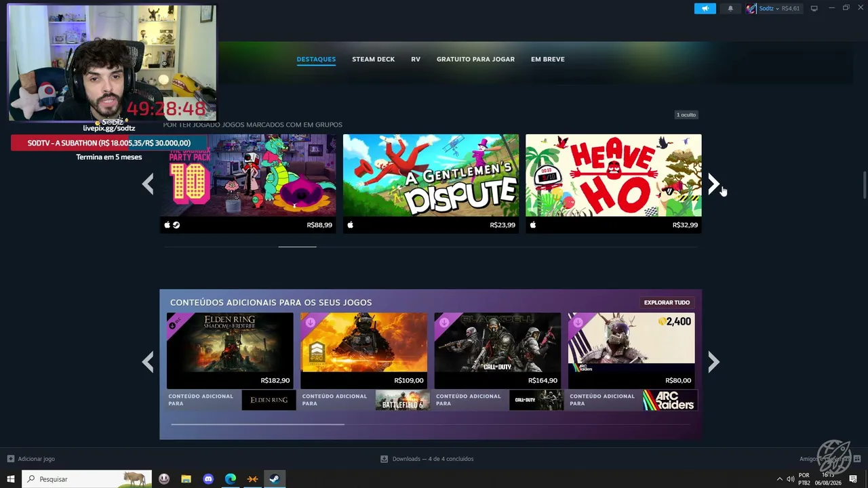Click the R$88,99 price of Party Pack 10
This screenshot has height=488, width=868.
coord(319,225)
